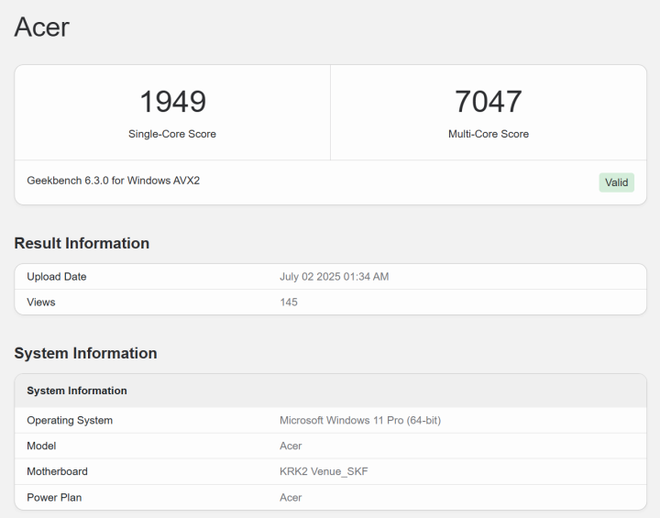Click the 145 views count
660x518 pixels.
click(x=289, y=302)
